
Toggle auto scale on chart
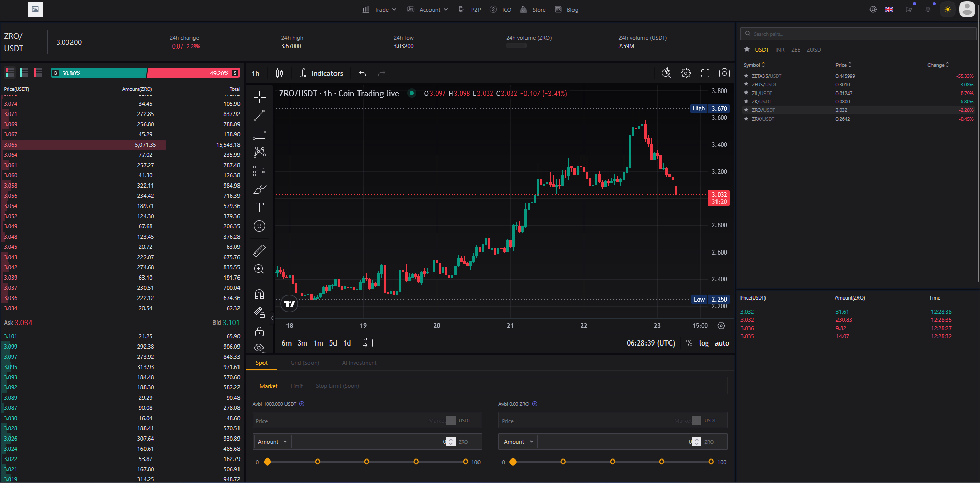(x=722, y=343)
